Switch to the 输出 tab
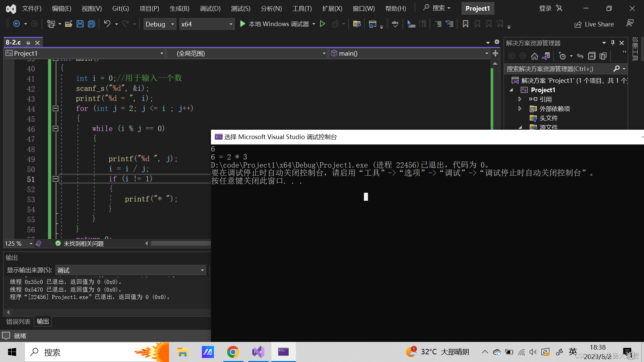644x362 pixels. coord(43,321)
